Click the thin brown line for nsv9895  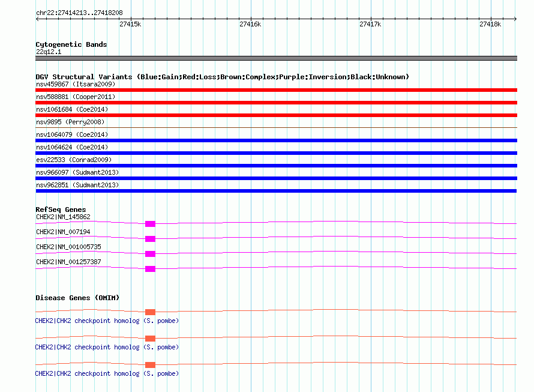coord(276,127)
